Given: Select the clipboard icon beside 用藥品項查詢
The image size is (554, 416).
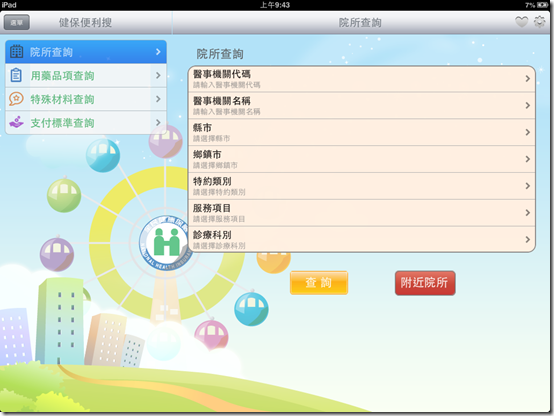Looking at the screenshot, I should (16, 75).
